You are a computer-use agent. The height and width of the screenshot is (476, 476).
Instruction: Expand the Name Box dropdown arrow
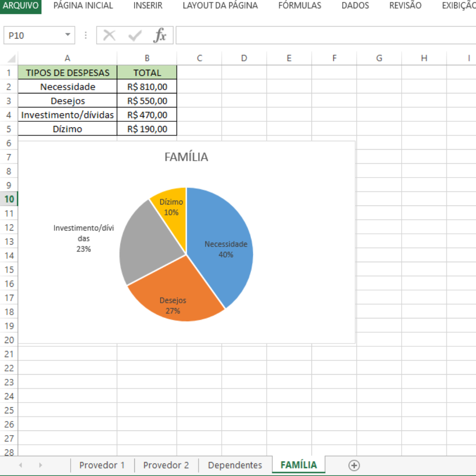[68, 35]
